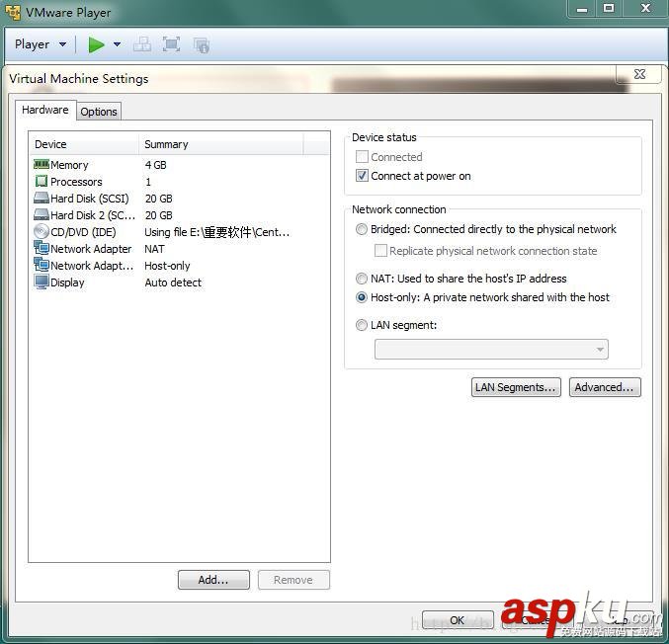Click the 20 GB value for Hard Disk 2
This screenshot has height=644, width=669.
pos(159,215)
